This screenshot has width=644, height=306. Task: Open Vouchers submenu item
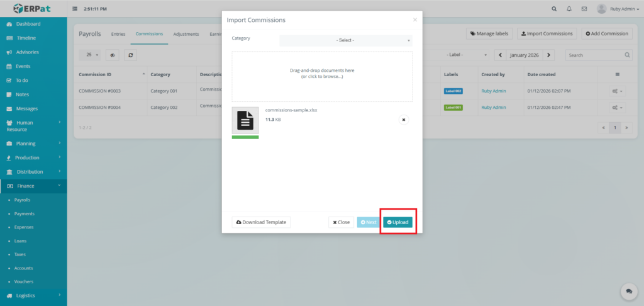pyautogui.click(x=23, y=281)
